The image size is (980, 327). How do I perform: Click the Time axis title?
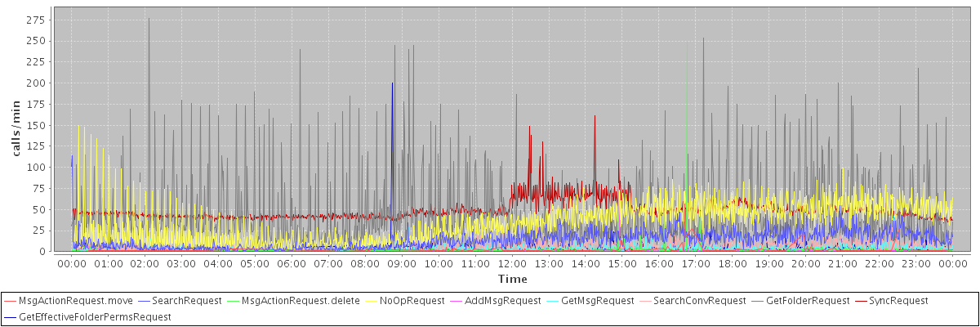[512, 280]
